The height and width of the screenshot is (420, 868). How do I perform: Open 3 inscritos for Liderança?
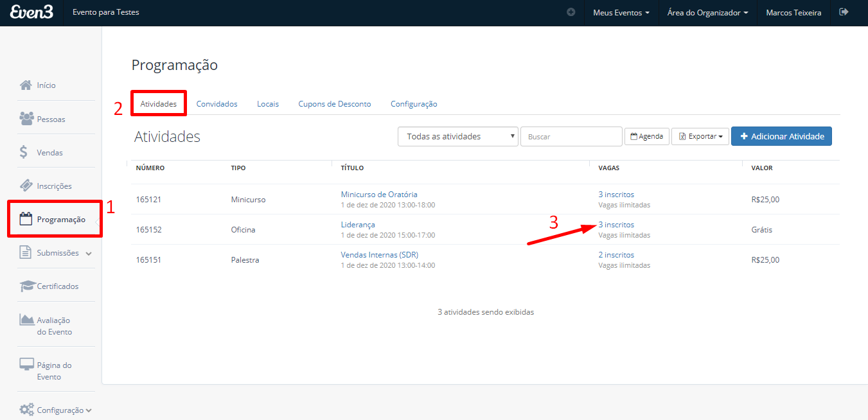tap(616, 224)
